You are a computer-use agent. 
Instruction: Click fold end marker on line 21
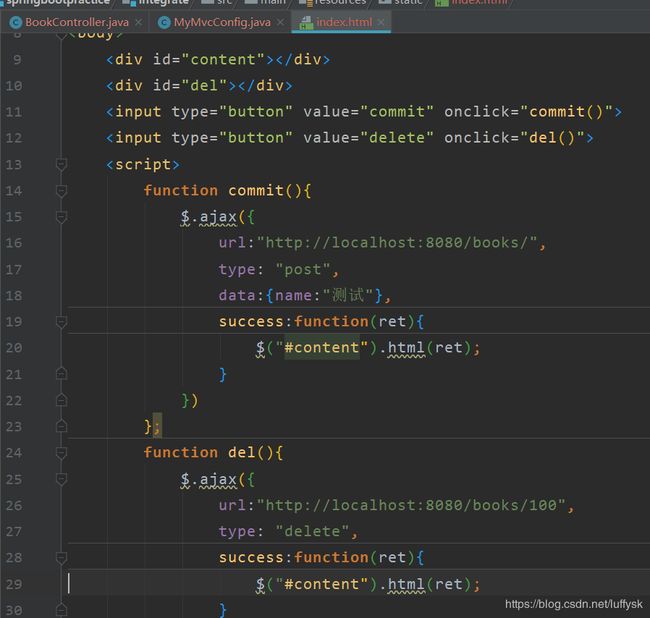(x=61, y=374)
